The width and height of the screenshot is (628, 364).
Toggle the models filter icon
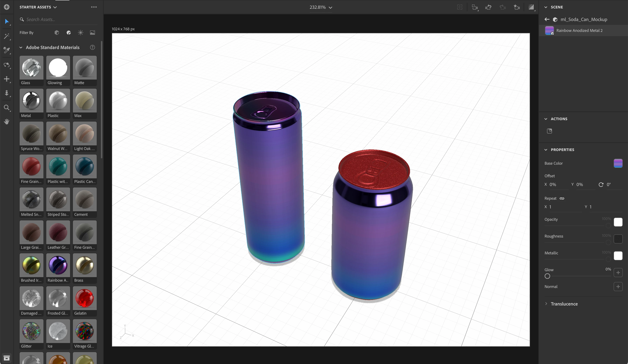tap(57, 33)
